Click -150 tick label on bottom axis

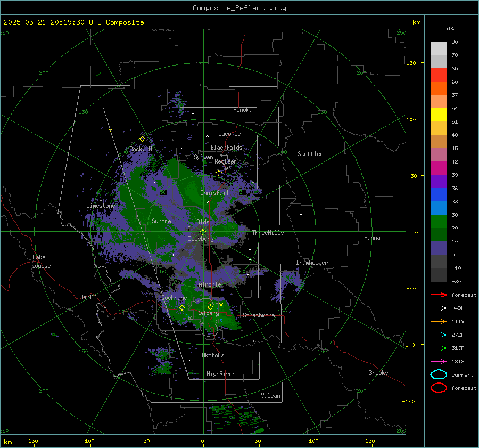(31, 441)
